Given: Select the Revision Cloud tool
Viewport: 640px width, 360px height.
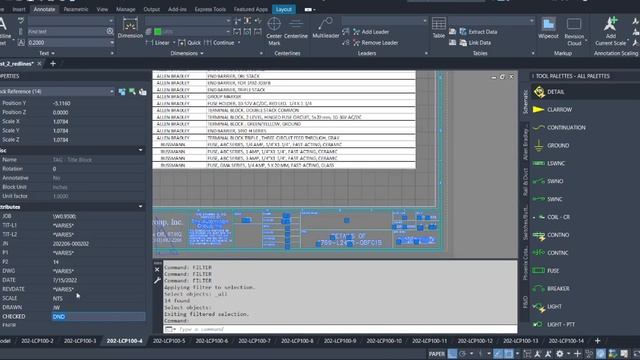Looking at the screenshot, I should coord(574,31).
